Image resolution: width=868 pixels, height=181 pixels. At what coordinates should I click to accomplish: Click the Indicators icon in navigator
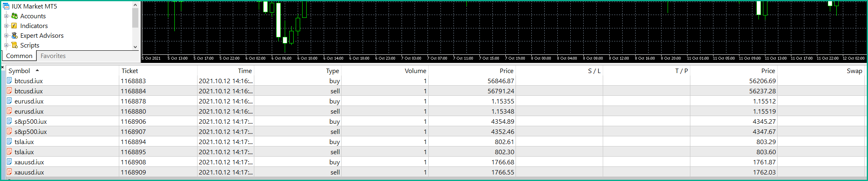(15, 26)
